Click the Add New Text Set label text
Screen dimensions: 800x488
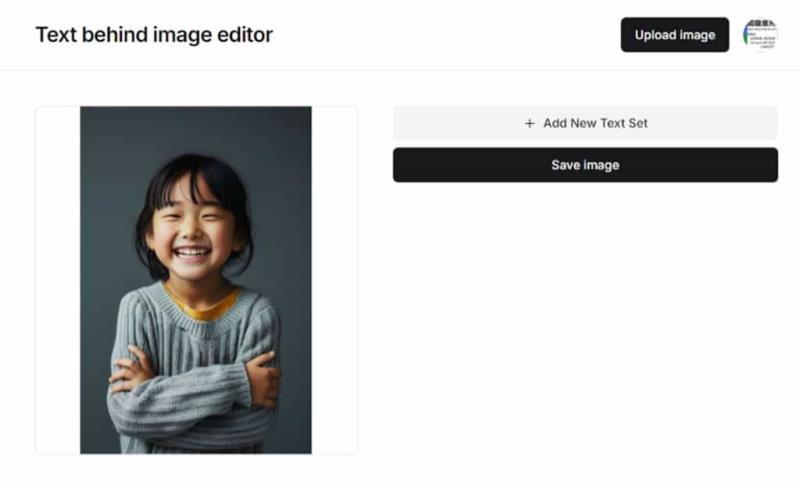pos(595,123)
